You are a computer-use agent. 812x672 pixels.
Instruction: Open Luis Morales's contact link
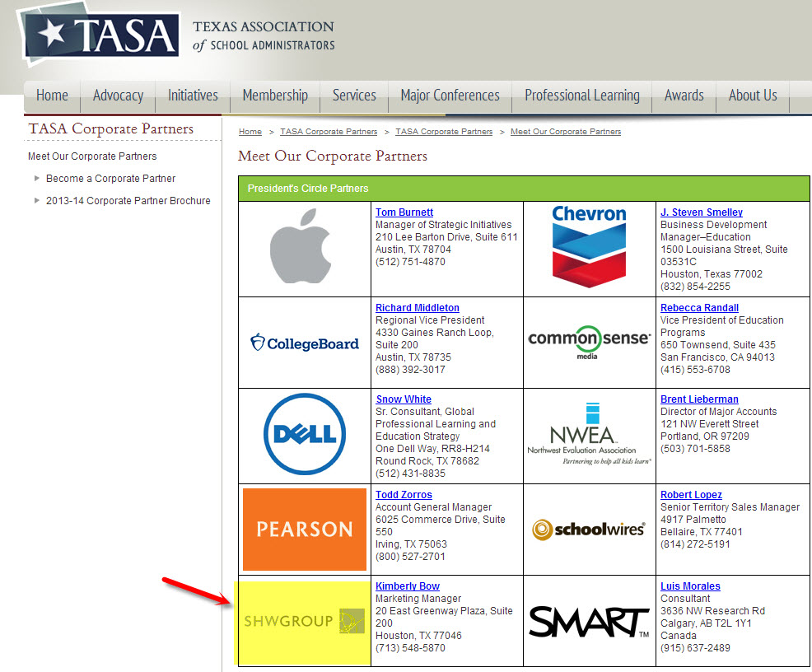tap(690, 586)
